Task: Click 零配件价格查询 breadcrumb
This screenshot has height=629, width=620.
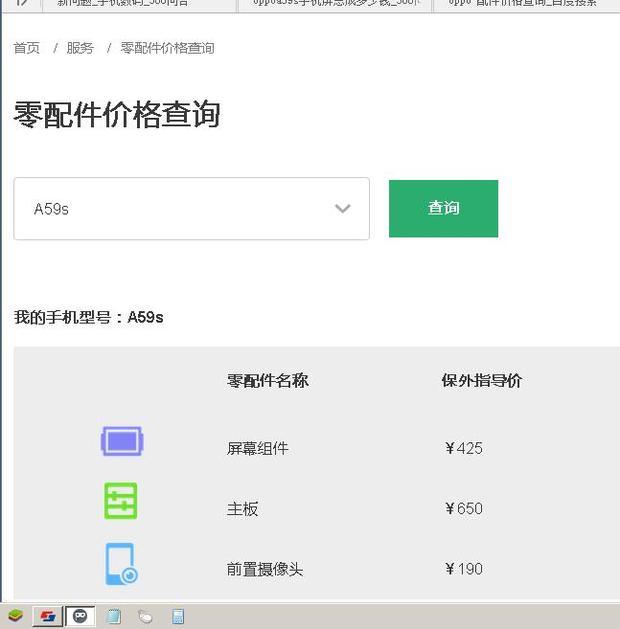Action: pyautogui.click(x=167, y=48)
